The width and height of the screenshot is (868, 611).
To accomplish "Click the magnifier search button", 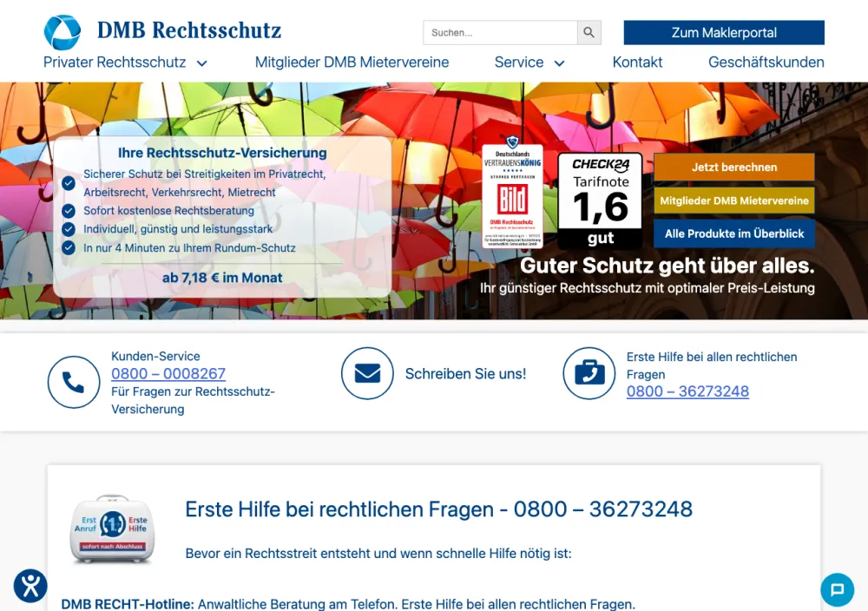I will tap(589, 33).
